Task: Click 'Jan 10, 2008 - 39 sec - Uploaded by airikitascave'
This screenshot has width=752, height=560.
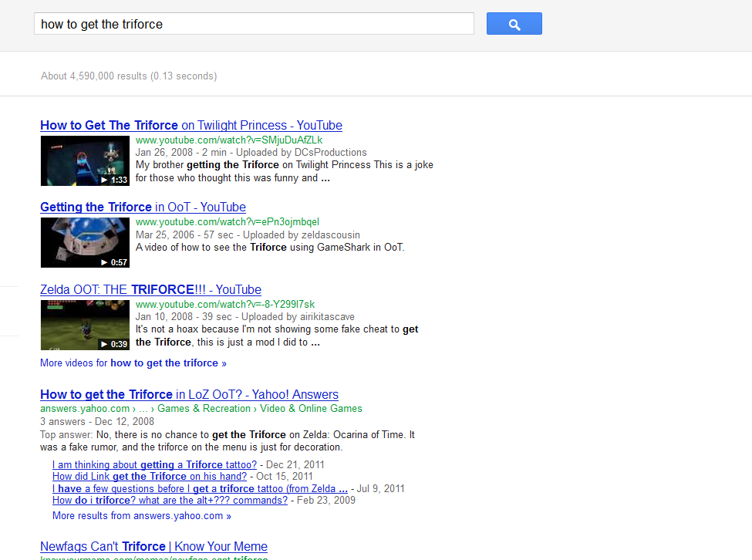Action: click(245, 317)
